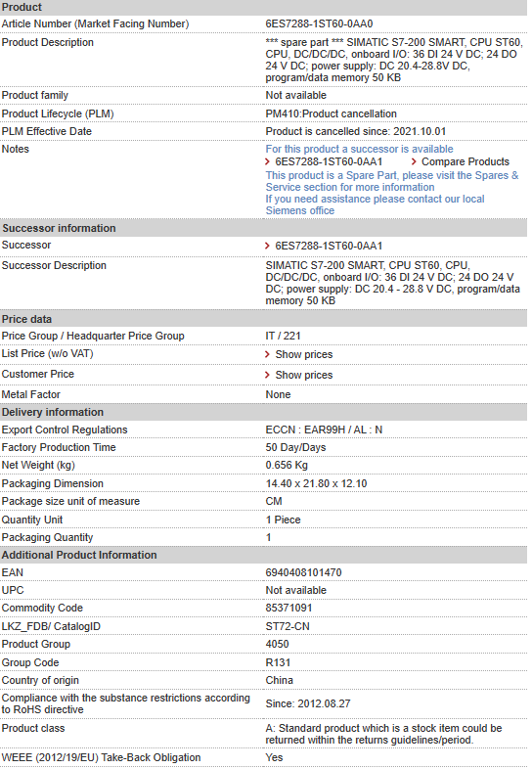Click the contact local Siemens office link

[x=376, y=205]
